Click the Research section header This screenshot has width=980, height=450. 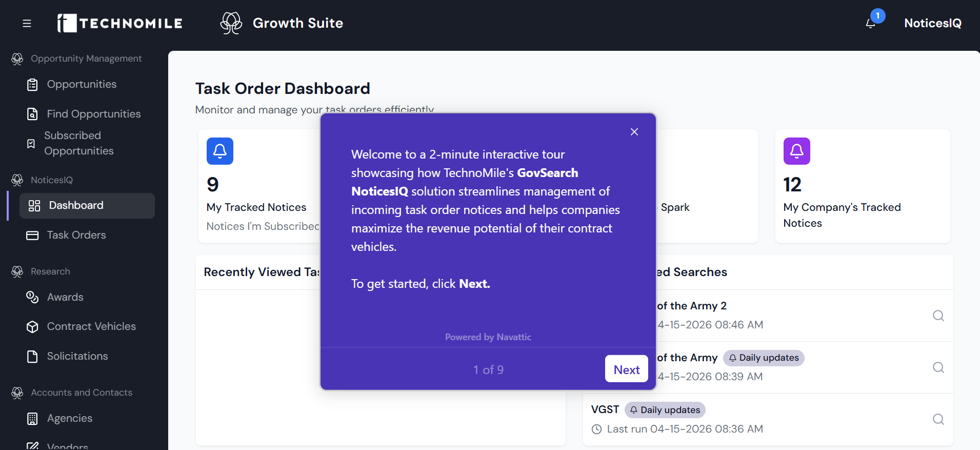click(x=50, y=271)
